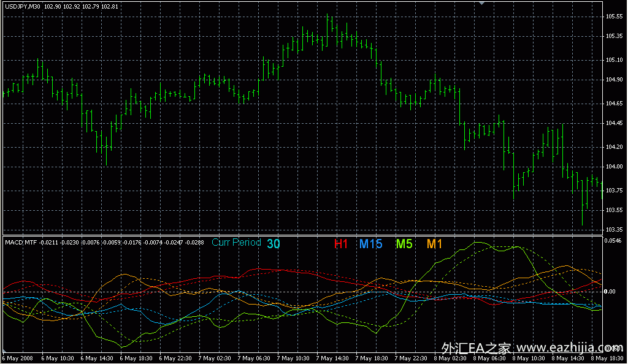Image resolution: width=628 pixels, height=364 pixels.
Task: Open the www.eazhijia.com watermark link
Action: [569, 347]
